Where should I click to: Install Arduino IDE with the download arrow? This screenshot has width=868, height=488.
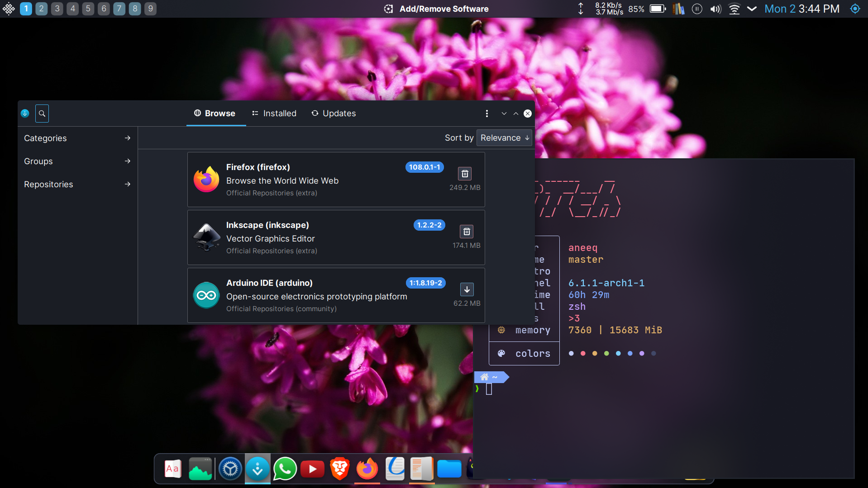[467, 289]
